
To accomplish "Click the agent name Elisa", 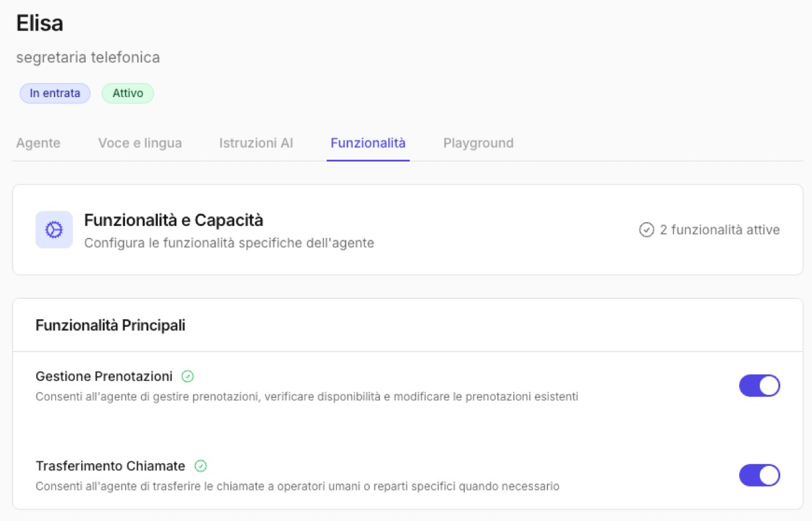I will [x=39, y=23].
